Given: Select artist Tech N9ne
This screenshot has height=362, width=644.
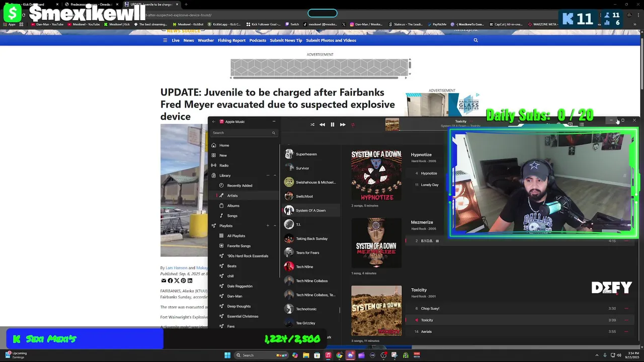Looking at the screenshot, I should click(x=310, y=267).
